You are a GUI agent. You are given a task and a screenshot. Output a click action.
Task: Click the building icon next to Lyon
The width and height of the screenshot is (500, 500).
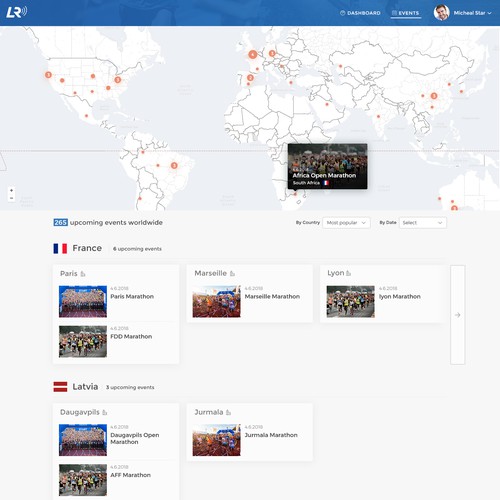(x=348, y=273)
